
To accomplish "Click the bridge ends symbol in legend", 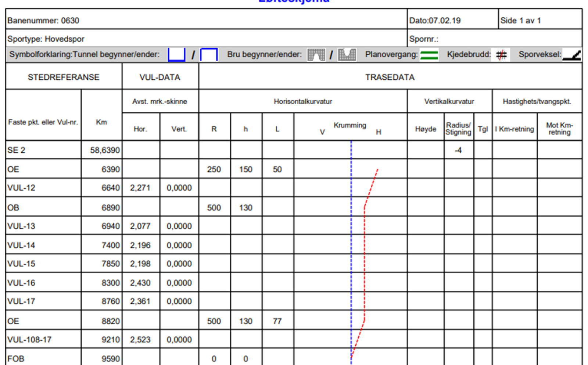I will (x=347, y=55).
